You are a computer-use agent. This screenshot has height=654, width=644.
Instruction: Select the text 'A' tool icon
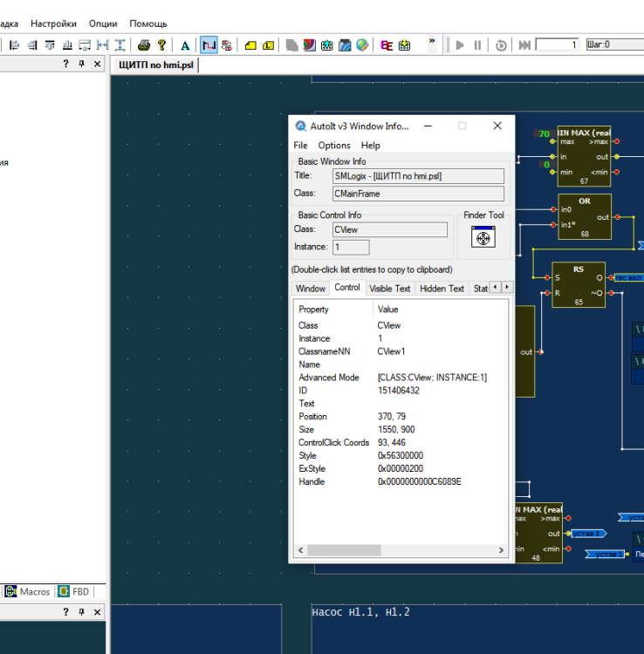185,45
